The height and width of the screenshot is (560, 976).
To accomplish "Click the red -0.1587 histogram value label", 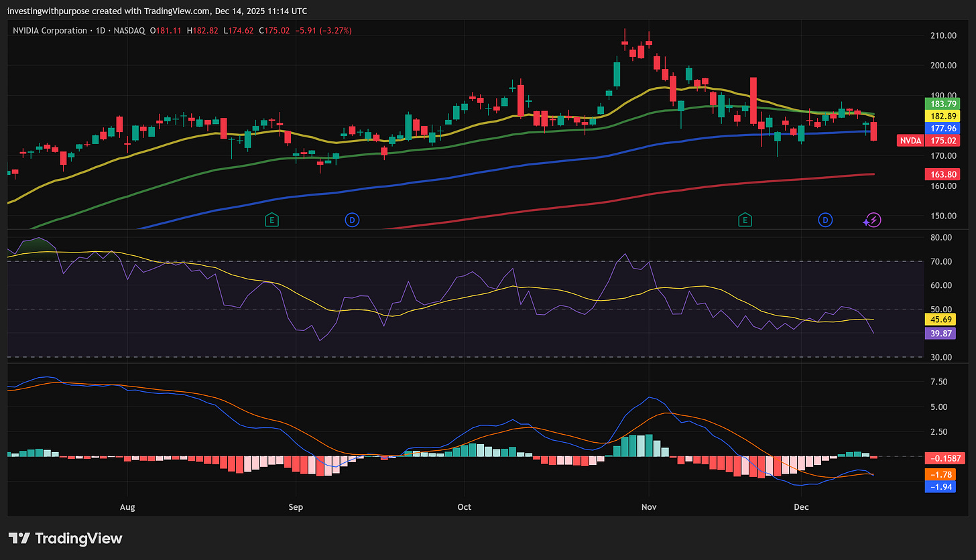I will click(944, 459).
